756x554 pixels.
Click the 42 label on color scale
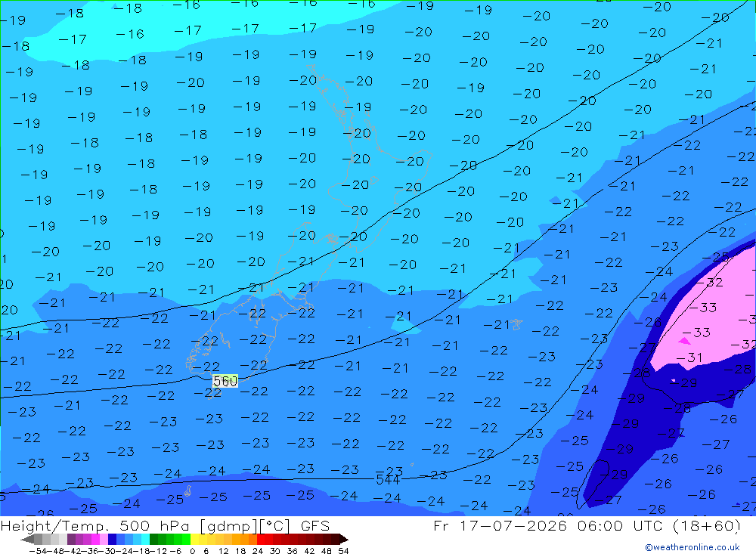click(x=309, y=551)
